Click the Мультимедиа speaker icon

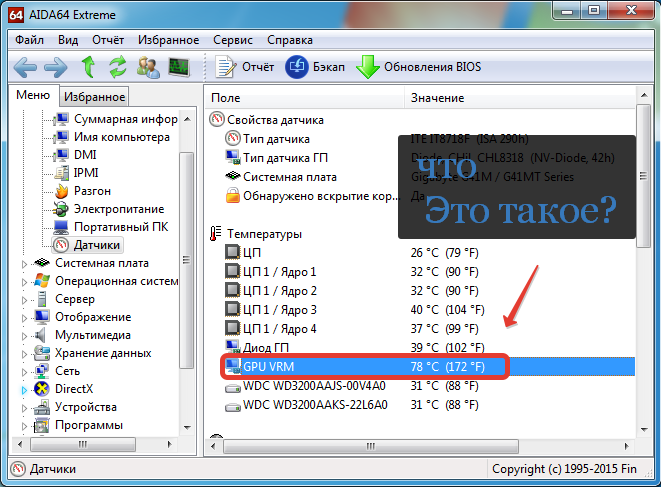click(42, 335)
